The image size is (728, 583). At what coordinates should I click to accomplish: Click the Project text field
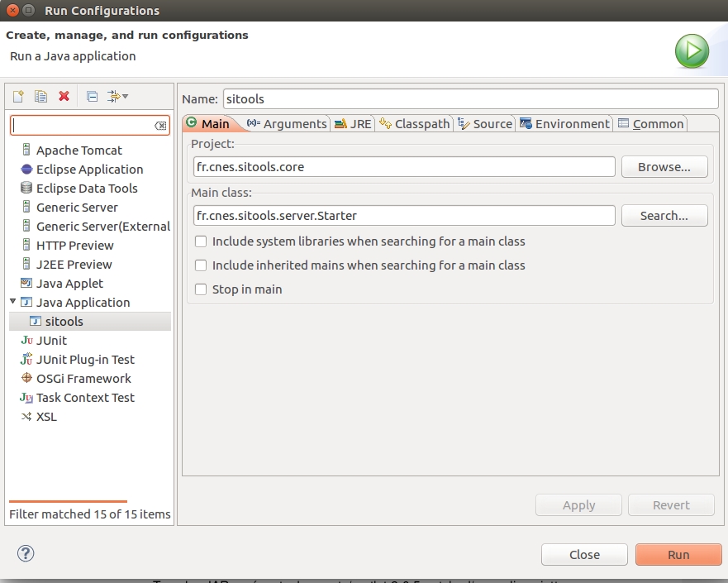(404, 167)
